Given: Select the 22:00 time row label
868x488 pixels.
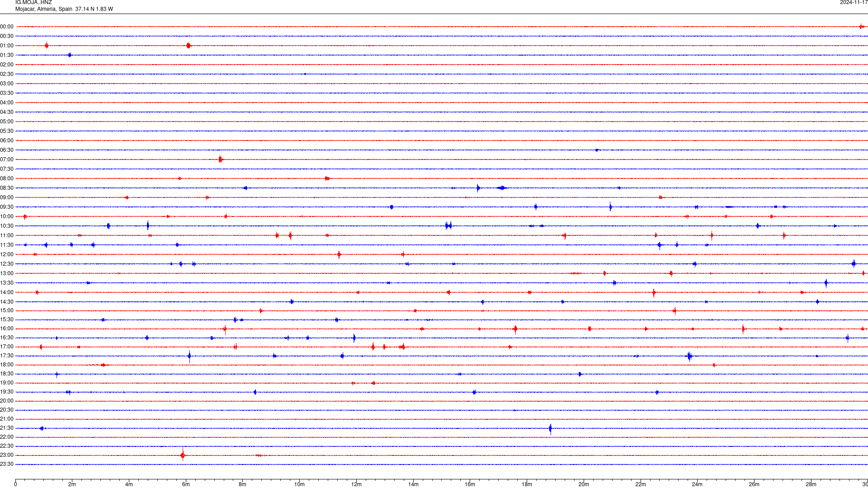Looking at the screenshot, I should (7, 437).
